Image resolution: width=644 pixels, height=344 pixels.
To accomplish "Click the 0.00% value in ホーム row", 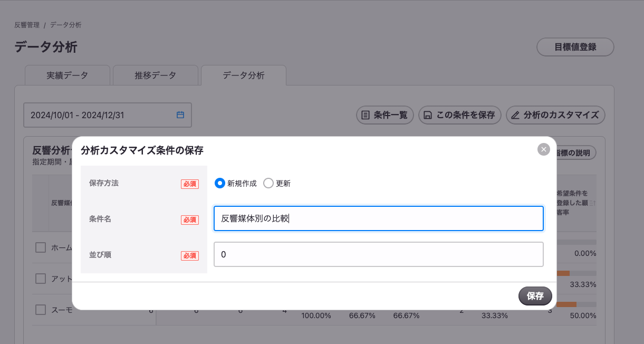I will click(585, 253).
